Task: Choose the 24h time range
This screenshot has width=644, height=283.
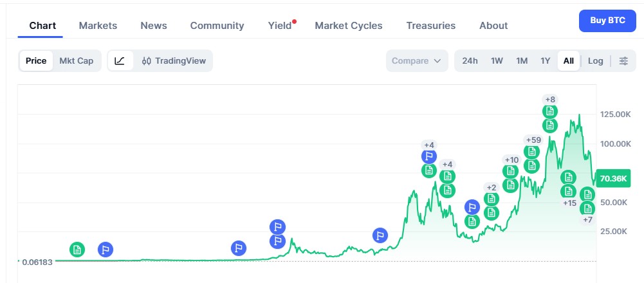Action: [470, 61]
